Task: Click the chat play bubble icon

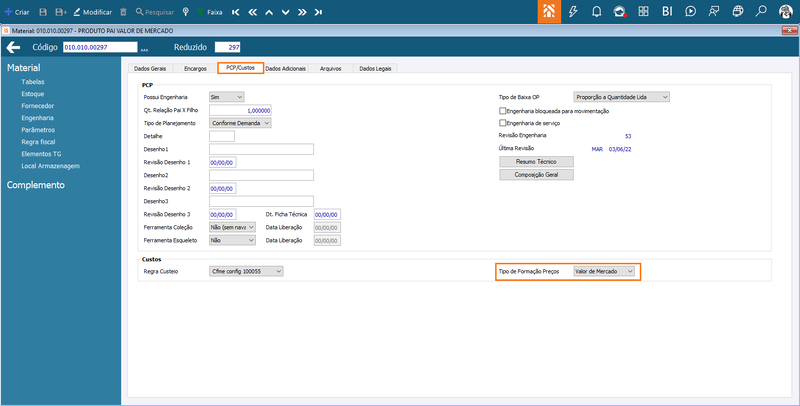Action: [x=690, y=11]
